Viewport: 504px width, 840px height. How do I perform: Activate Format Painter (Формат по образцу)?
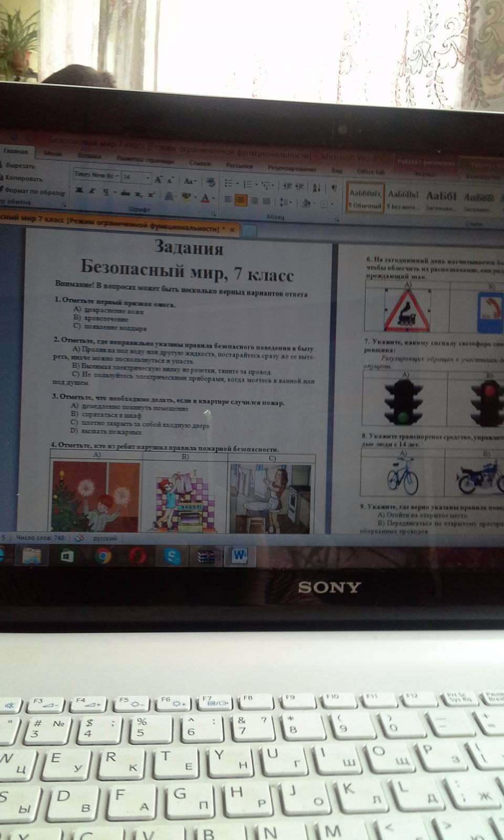click(31, 191)
